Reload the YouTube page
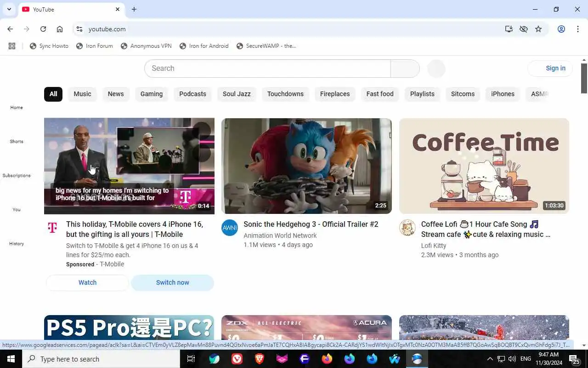 (43, 29)
